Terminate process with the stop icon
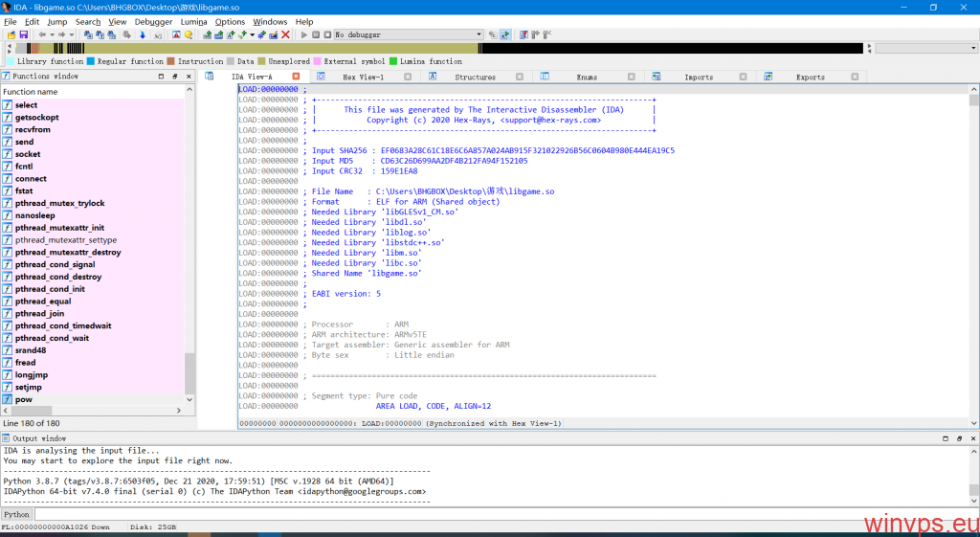This screenshot has height=537, width=980. [x=327, y=35]
